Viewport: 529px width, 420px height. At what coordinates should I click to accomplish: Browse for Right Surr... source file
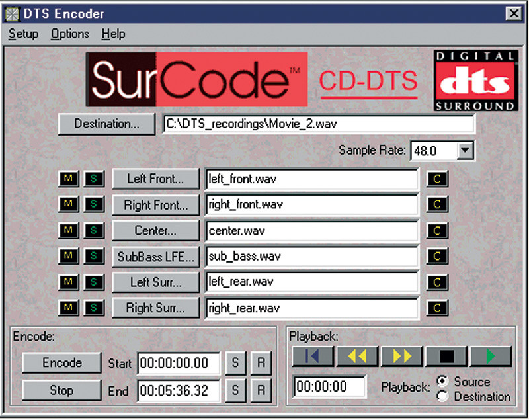[155, 308]
